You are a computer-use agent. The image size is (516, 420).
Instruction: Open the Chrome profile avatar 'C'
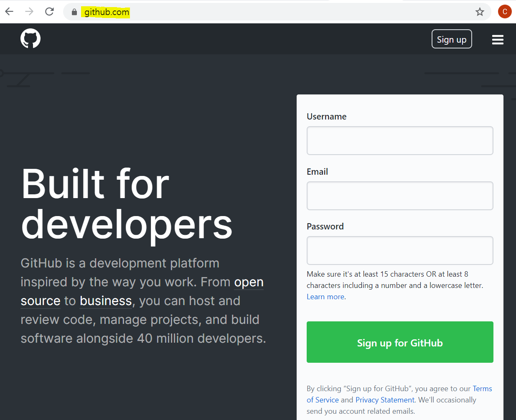coord(505,12)
